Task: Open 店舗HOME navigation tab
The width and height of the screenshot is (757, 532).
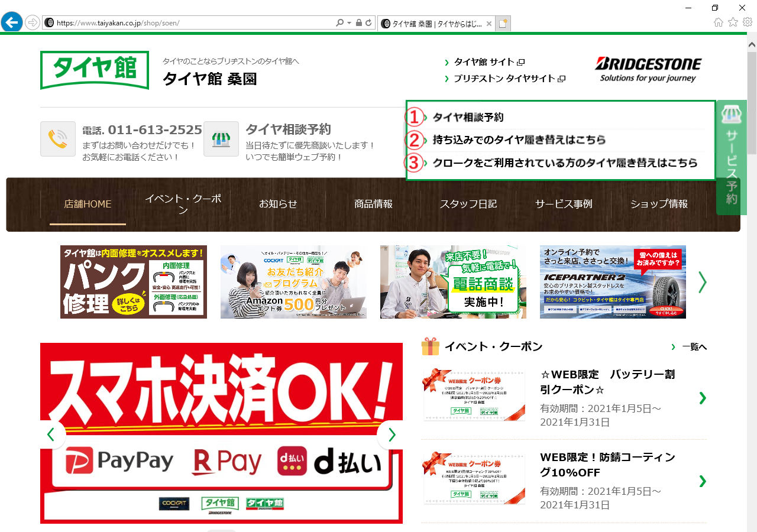Action: tap(88, 204)
